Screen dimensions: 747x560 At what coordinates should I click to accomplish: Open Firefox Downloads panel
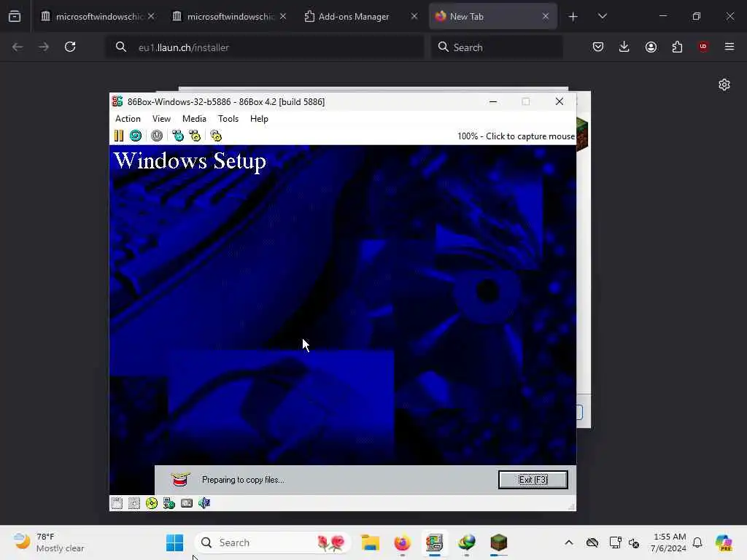pos(624,47)
